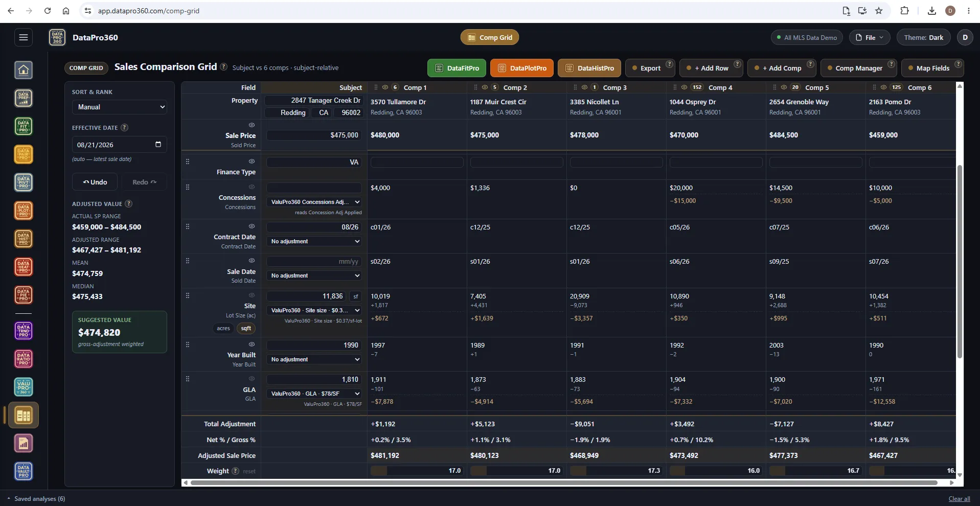Open DataFitPro from the top toolbar

pos(457,68)
